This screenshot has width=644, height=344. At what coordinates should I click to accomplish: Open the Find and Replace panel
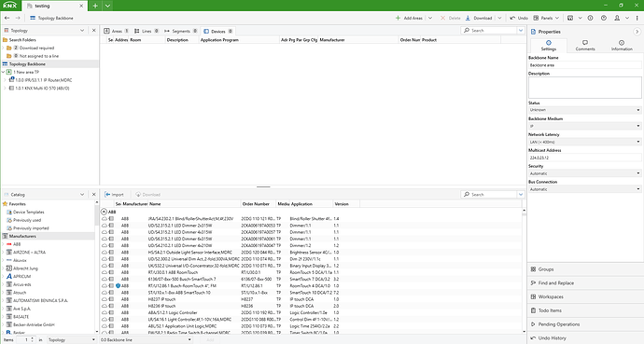pyautogui.click(x=585, y=282)
